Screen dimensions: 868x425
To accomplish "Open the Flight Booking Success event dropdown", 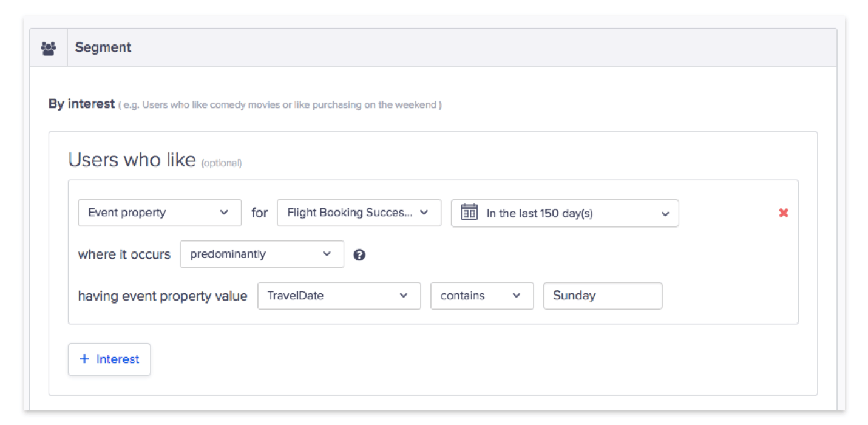I will pos(359,212).
